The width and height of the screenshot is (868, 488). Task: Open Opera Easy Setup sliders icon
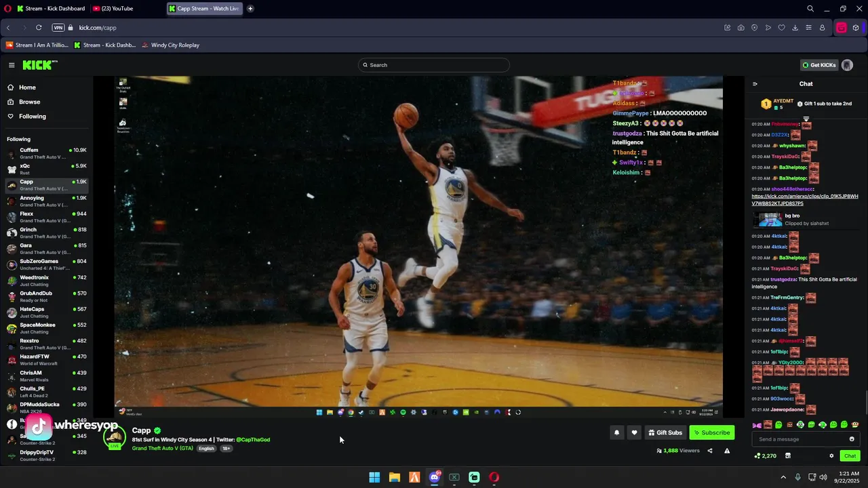pos(808,28)
